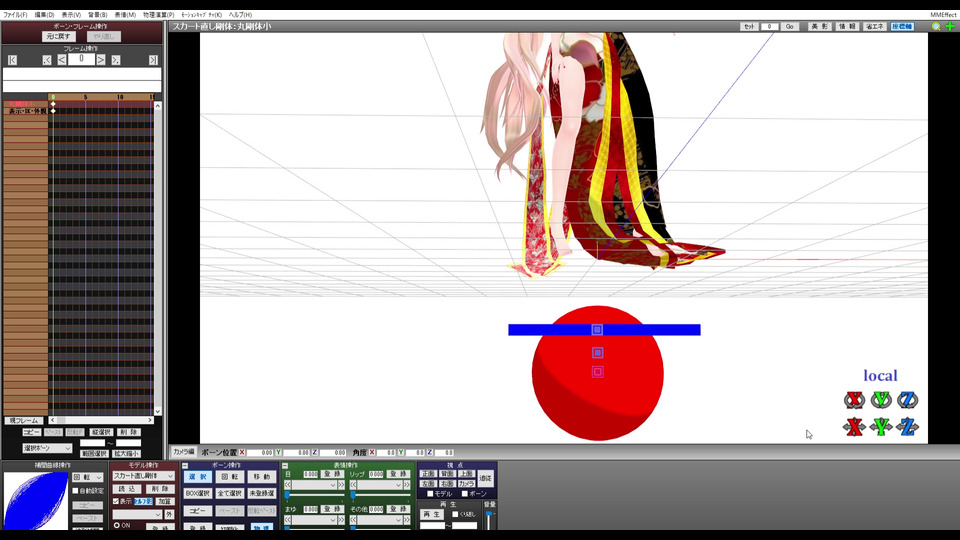The image size is (960, 540).
Task: Click the 再生 play button
Action: pyautogui.click(x=432, y=514)
